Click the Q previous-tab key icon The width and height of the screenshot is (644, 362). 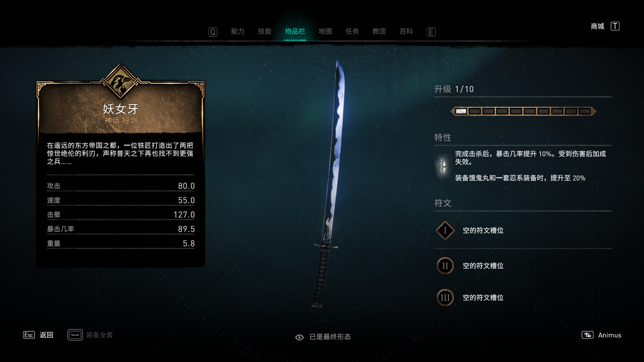[x=213, y=32]
